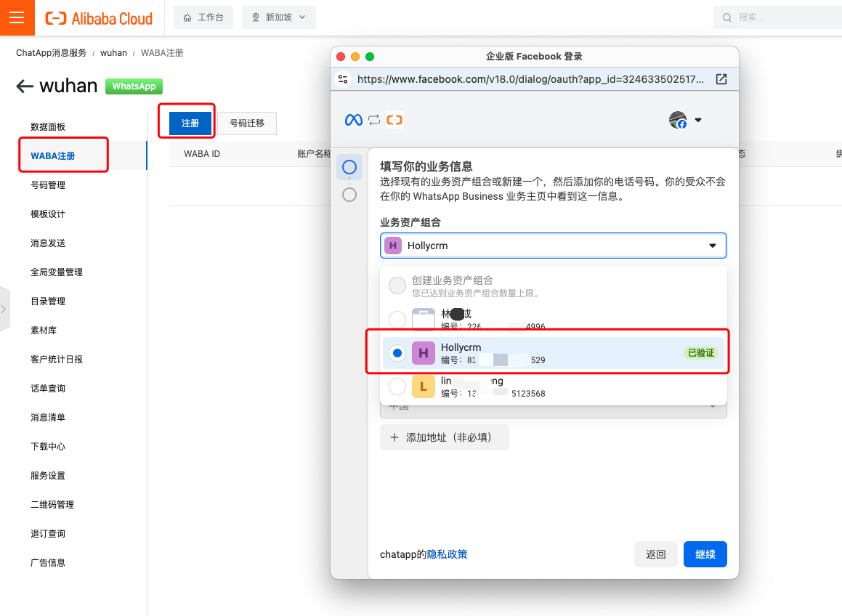Click the blue 注册 button
This screenshot has height=616, width=842.
click(190, 123)
